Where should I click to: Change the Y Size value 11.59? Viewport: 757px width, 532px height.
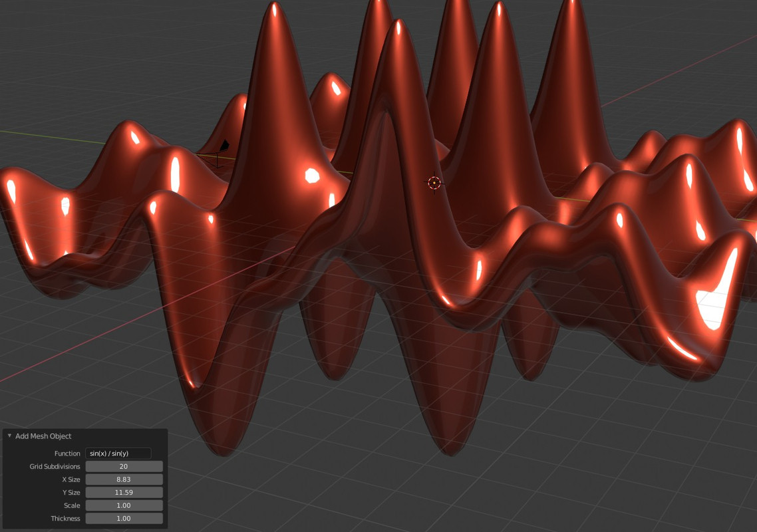pyautogui.click(x=124, y=492)
